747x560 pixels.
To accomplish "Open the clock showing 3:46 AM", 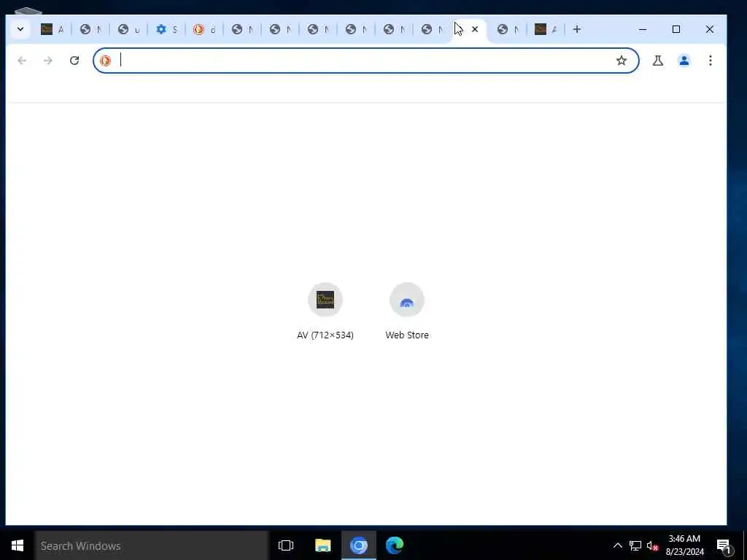I will (684, 545).
